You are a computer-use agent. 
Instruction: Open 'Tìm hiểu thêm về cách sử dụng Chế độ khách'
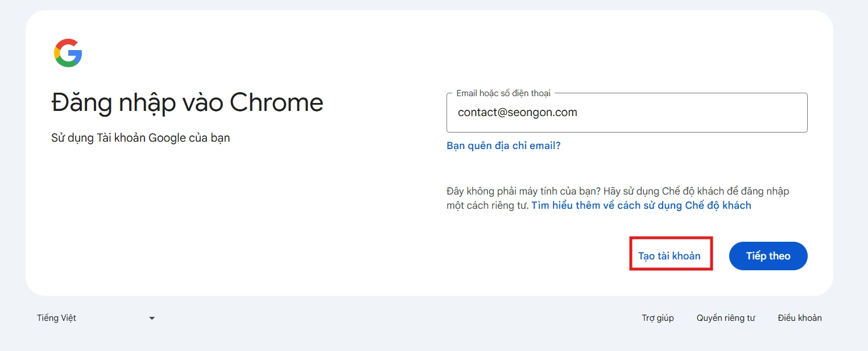coord(641,205)
